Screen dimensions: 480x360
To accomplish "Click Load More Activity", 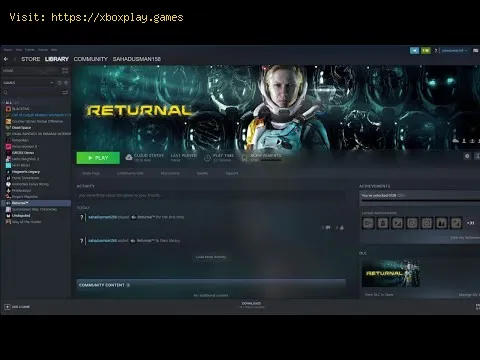I will 211,257.
